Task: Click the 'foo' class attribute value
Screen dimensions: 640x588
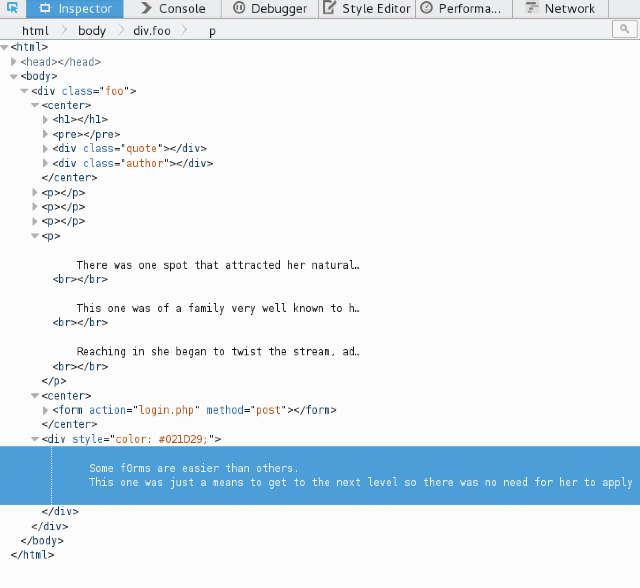Action: (114, 91)
